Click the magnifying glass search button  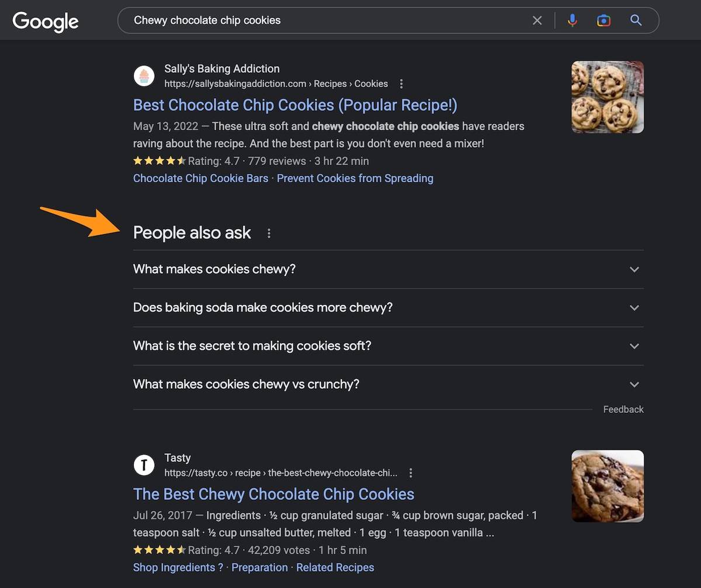[636, 20]
